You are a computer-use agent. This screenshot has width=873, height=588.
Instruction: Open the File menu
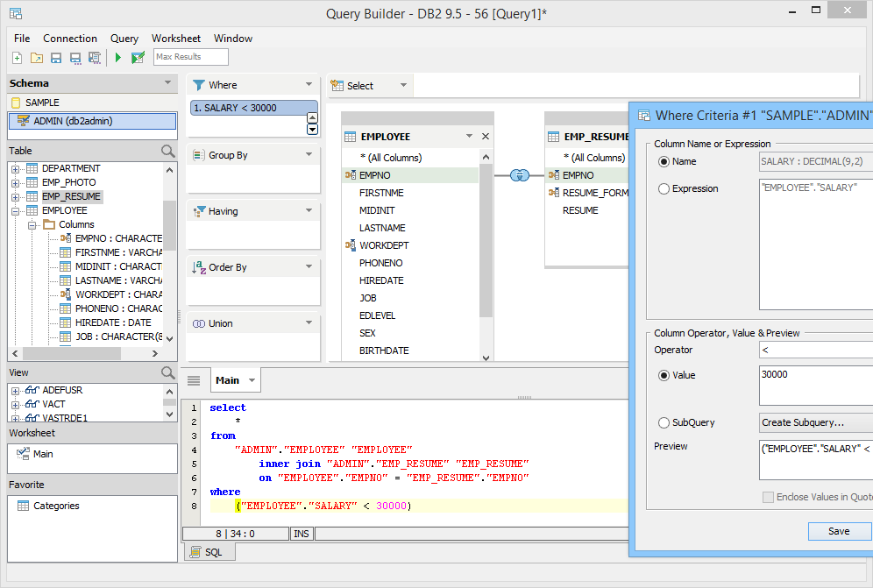[22, 39]
